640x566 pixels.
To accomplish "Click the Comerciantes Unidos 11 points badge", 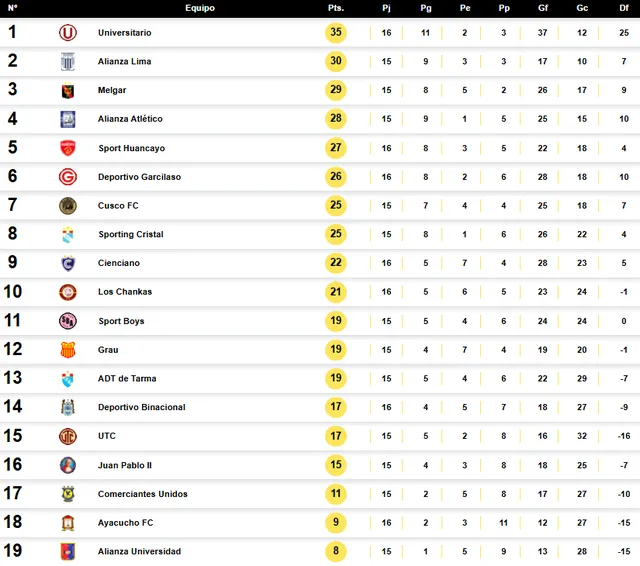I will click(336, 494).
